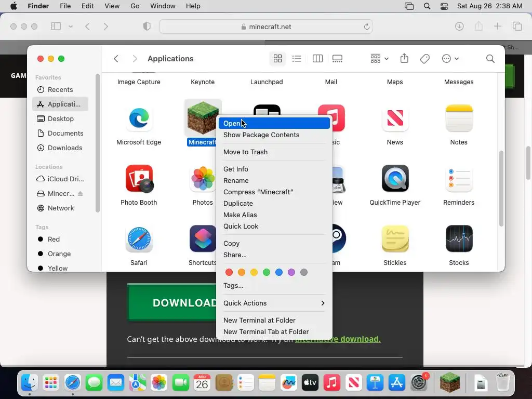Open the Photos app icon in Applications
532x399 pixels.
[203, 179]
